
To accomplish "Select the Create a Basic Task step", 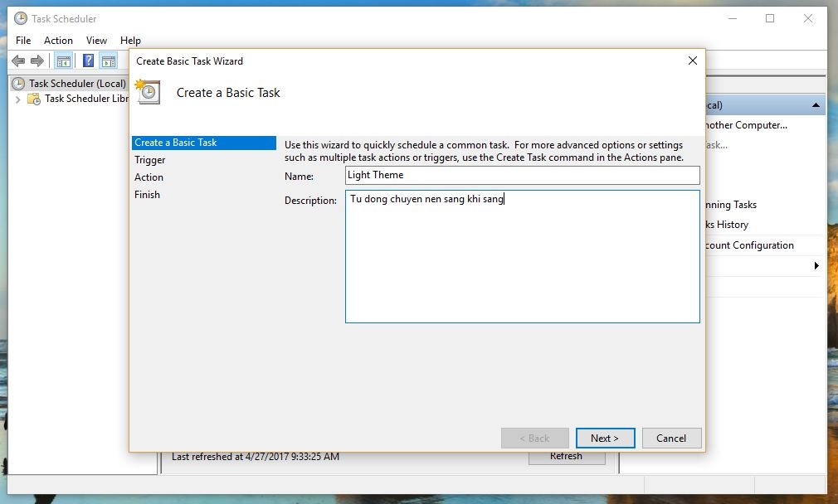I will coord(203,143).
